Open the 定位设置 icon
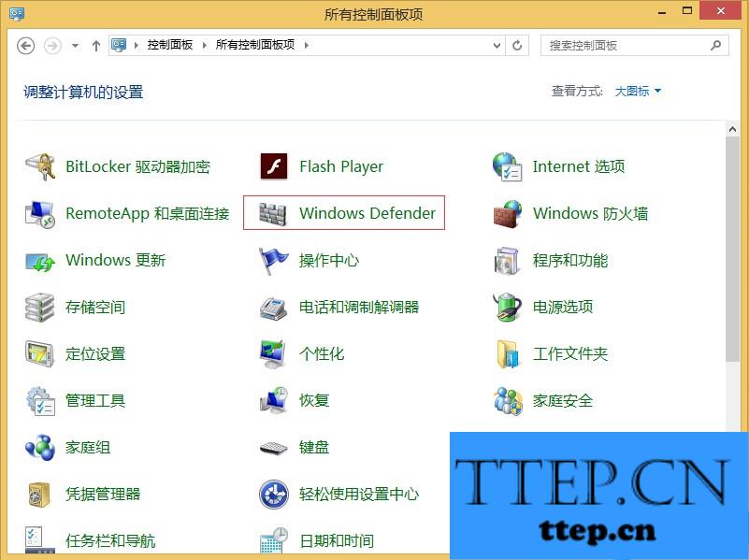Screen dimensions: 749x560 [39, 354]
